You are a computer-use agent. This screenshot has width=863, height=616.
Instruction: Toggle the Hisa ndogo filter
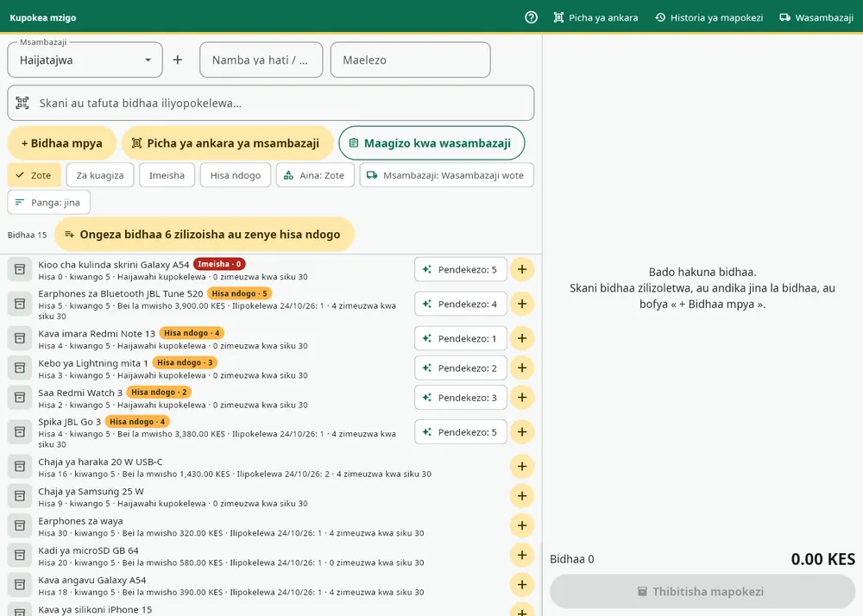236,175
